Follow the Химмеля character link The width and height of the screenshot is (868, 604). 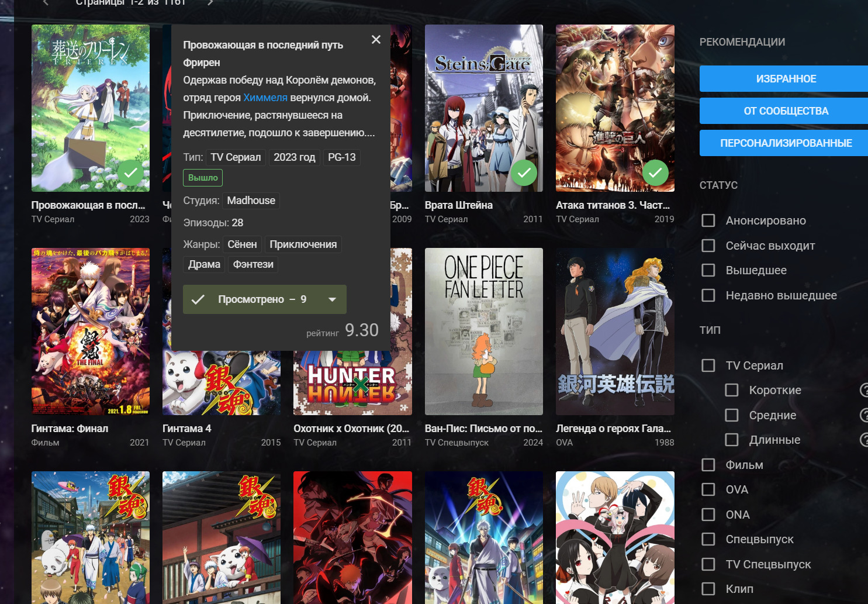(x=265, y=98)
